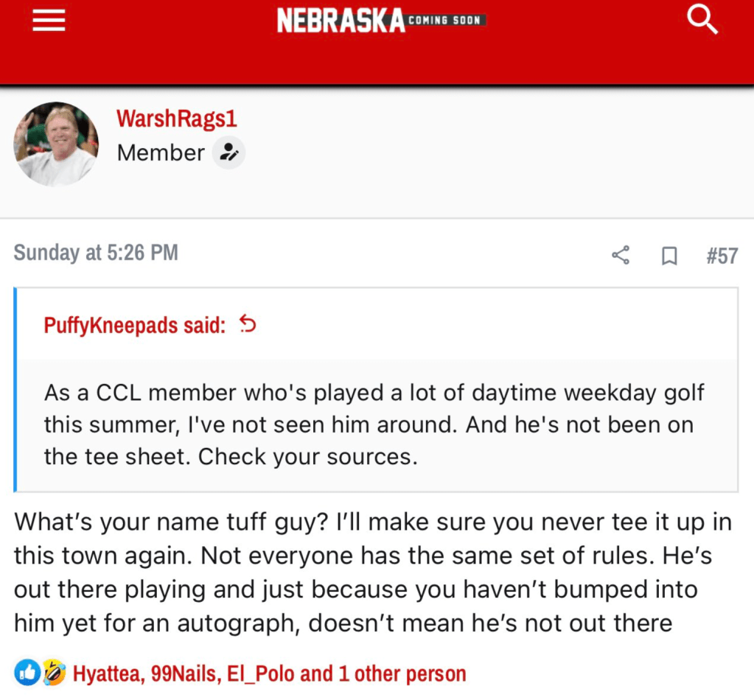This screenshot has height=700, width=754.
Task: Click the search magnifier icon
Action: tap(701, 20)
